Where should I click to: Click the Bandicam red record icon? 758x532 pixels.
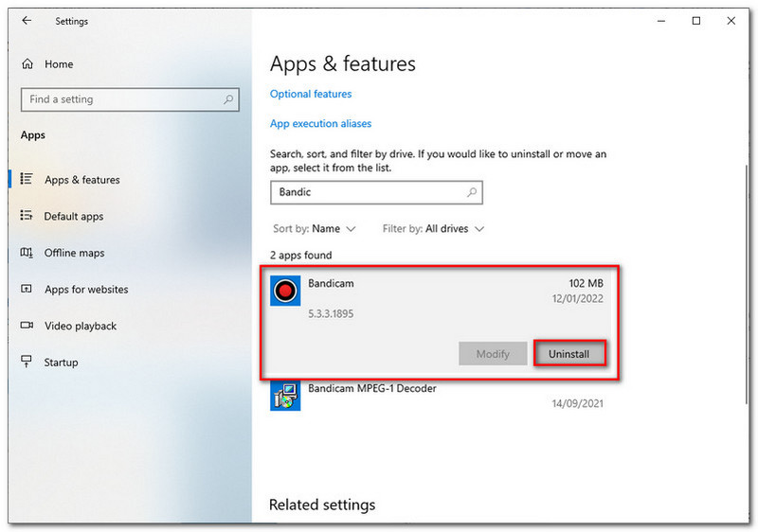click(x=285, y=291)
